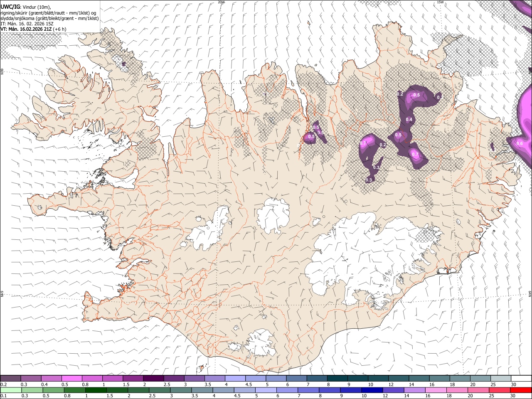Pick the bottom-row swatch between 0.5 and 0.8
The height and width of the screenshot is (399, 532).
click(x=53, y=390)
